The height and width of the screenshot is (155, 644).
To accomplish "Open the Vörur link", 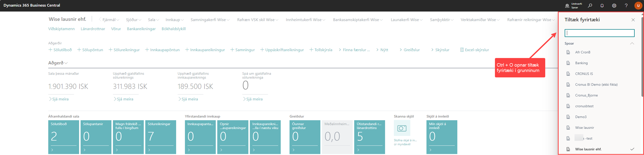I will 116,29.
